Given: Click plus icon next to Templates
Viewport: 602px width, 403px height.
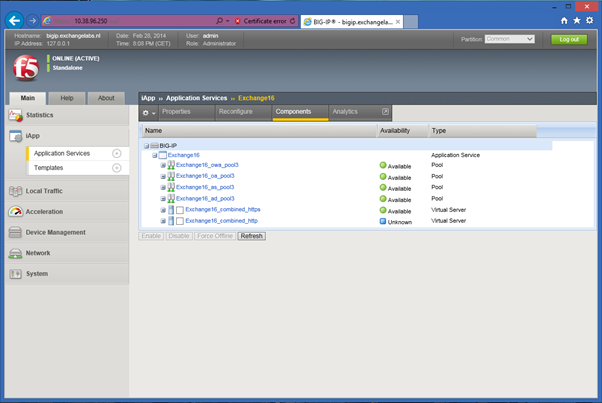Looking at the screenshot, I should coord(117,168).
